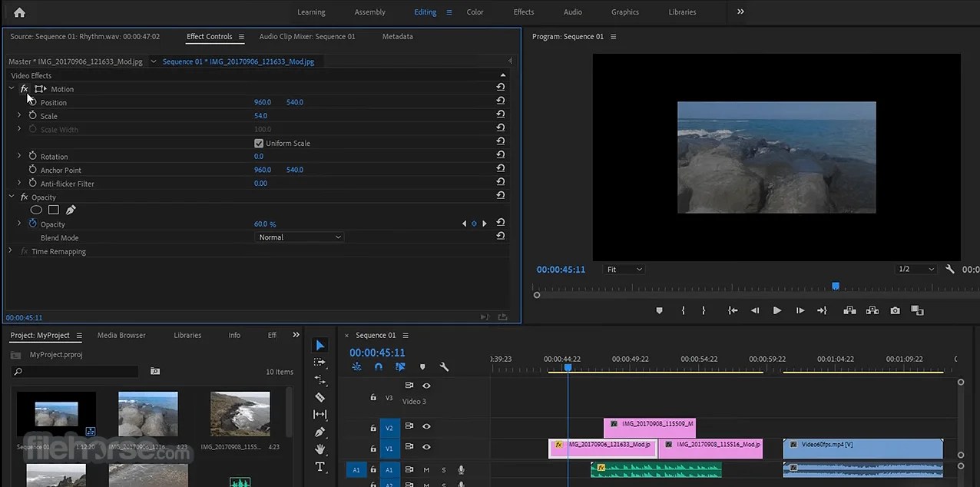Toggle lock on track V3

point(373,397)
